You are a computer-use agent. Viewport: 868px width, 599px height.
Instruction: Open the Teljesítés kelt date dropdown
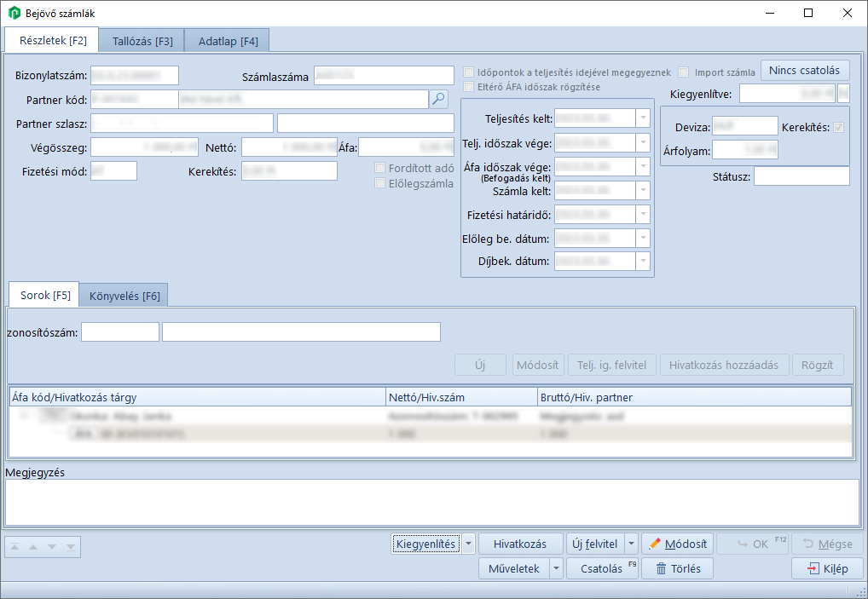(643, 118)
